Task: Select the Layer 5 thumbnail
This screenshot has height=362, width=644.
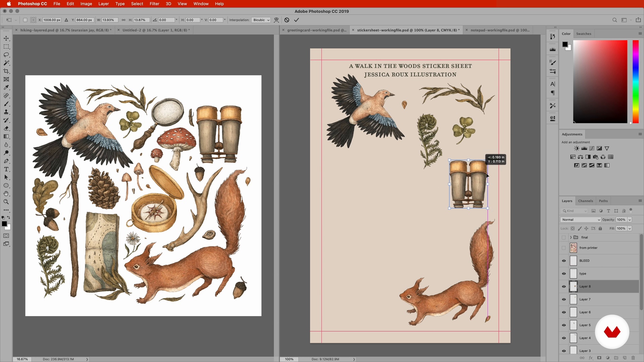Action: [x=574, y=325]
